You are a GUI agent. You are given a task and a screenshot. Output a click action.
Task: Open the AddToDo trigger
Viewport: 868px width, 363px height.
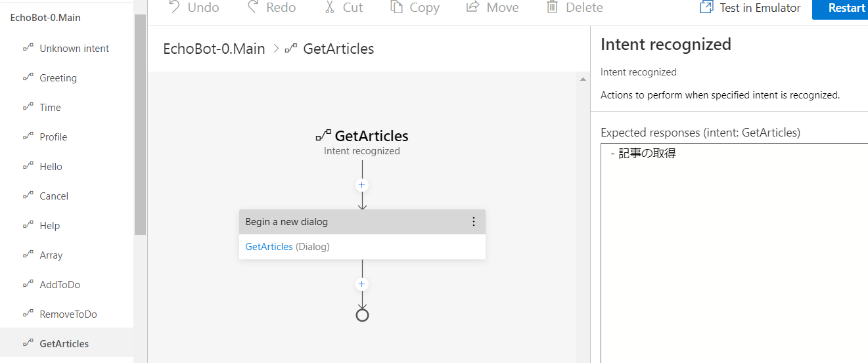click(60, 285)
